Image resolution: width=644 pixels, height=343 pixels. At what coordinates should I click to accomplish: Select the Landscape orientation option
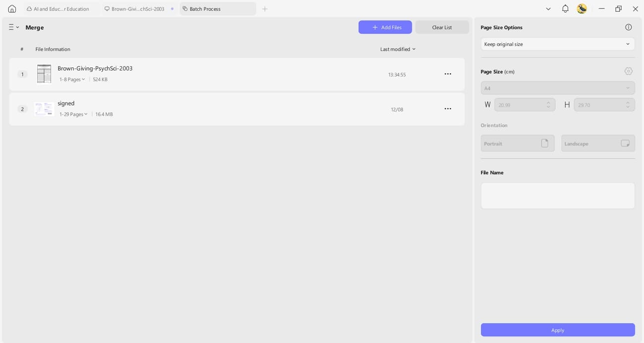598,144
